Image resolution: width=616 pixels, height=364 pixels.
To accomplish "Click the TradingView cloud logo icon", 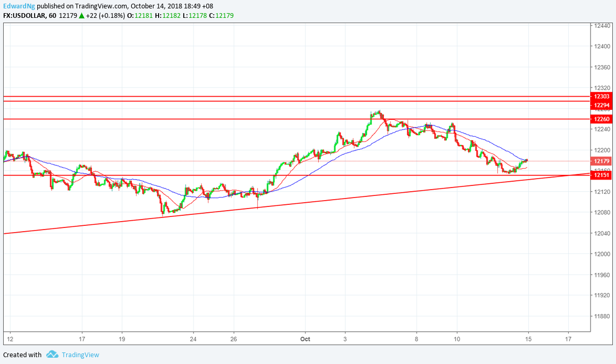I will [52, 355].
